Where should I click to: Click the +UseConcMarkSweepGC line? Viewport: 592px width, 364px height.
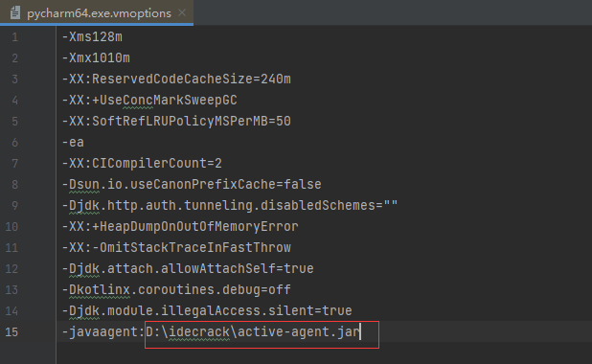(149, 101)
